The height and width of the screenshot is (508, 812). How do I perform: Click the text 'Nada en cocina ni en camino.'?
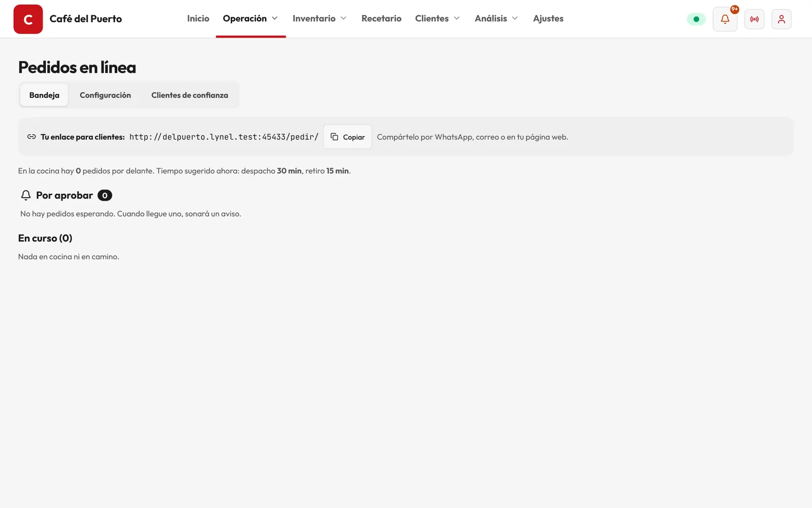[x=69, y=257]
